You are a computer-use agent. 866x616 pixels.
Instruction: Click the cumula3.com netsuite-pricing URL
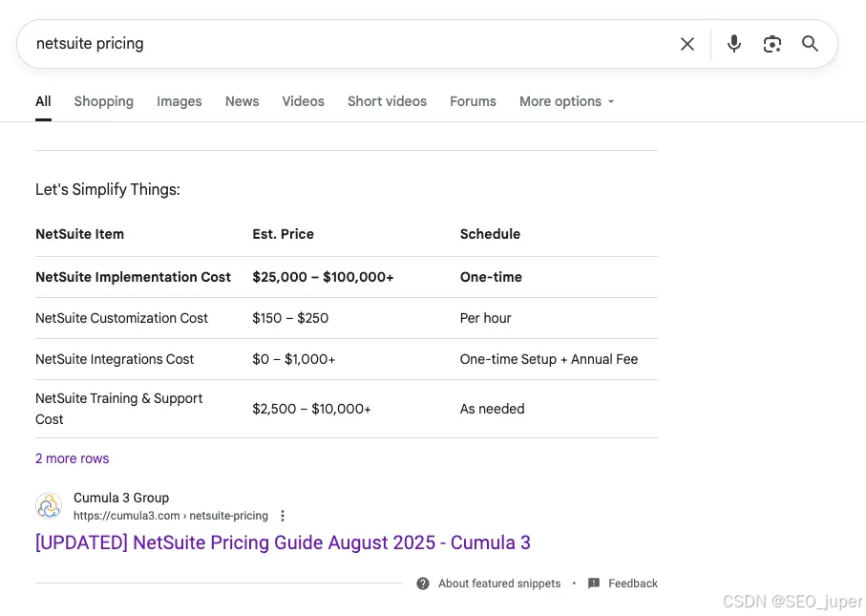171,516
